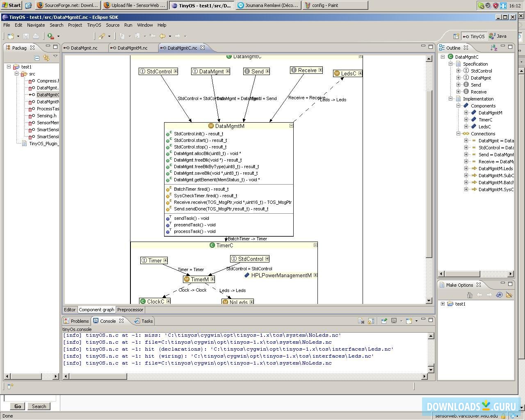Click the Pin Console icon
Image resolution: width=525 pixels, height=420 pixels.
[x=384, y=321]
